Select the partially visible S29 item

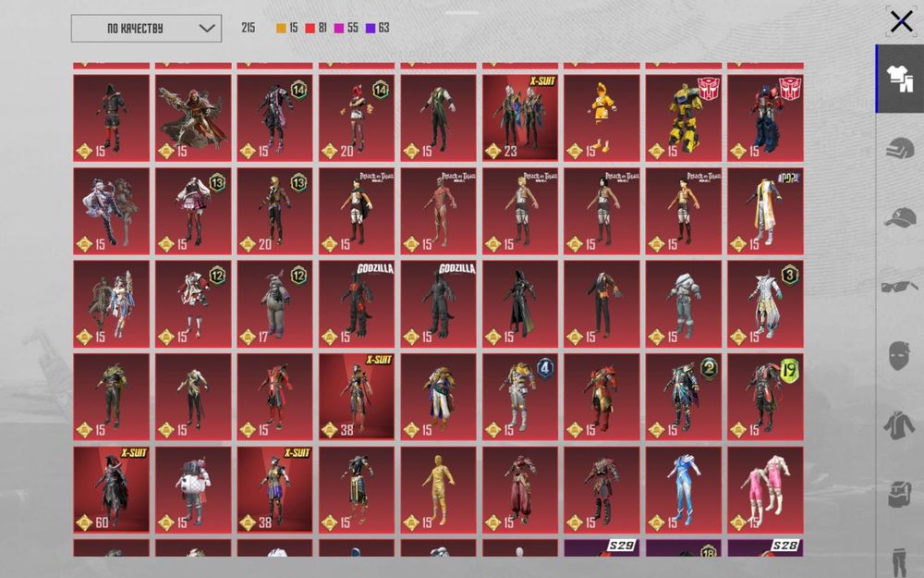[x=602, y=547]
